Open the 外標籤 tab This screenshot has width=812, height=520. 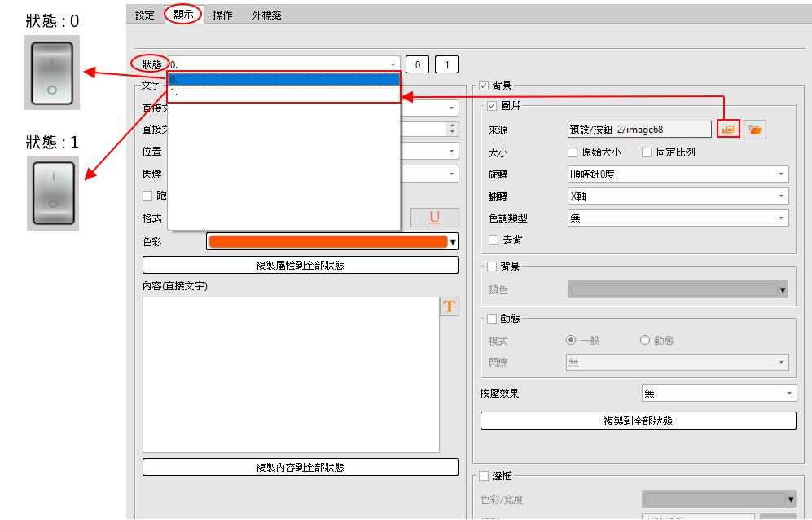pos(266,15)
